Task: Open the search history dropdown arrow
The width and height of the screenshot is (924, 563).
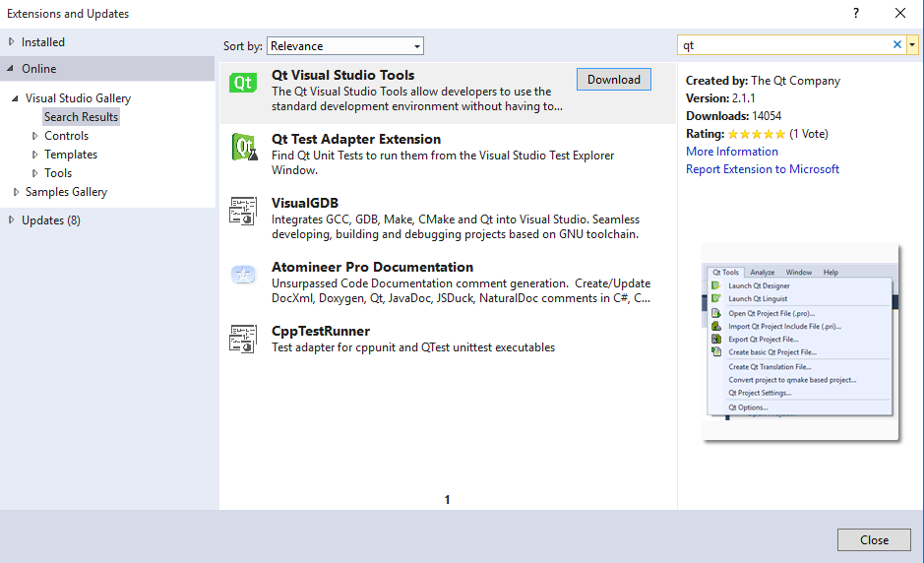Action: coord(912,45)
